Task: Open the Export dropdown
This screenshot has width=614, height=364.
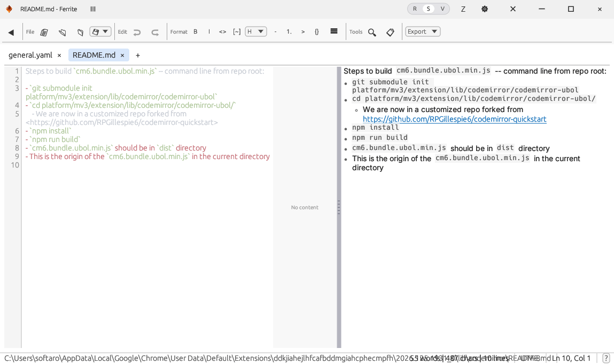Action: tap(422, 31)
